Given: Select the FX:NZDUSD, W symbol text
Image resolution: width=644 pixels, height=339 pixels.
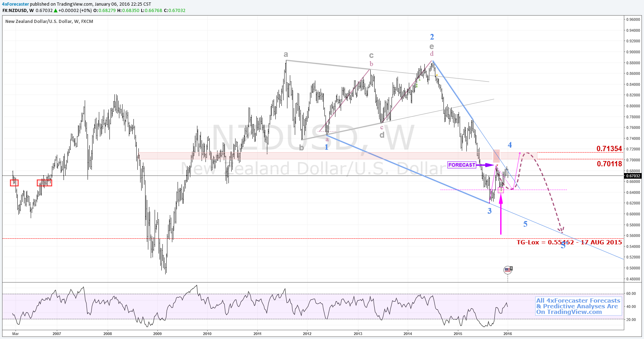Looking at the screenshot, I should pyautogui.click(x=18, y=11).
